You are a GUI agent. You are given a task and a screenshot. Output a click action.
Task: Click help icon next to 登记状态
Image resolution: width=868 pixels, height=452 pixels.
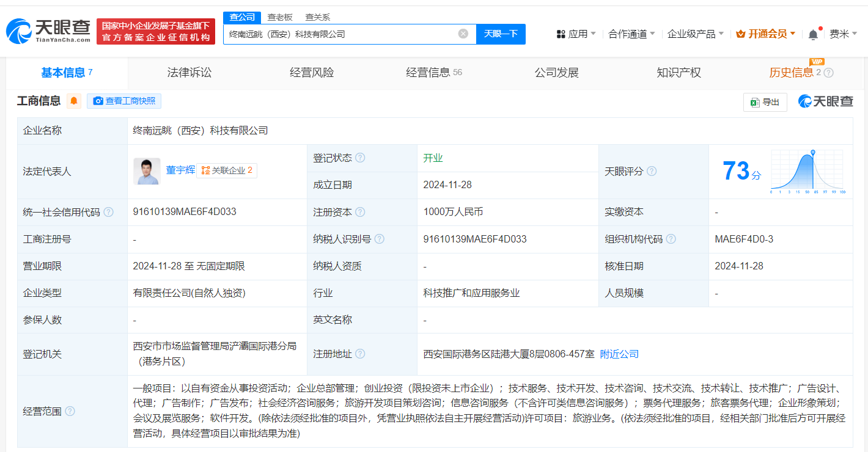point(360,158)
